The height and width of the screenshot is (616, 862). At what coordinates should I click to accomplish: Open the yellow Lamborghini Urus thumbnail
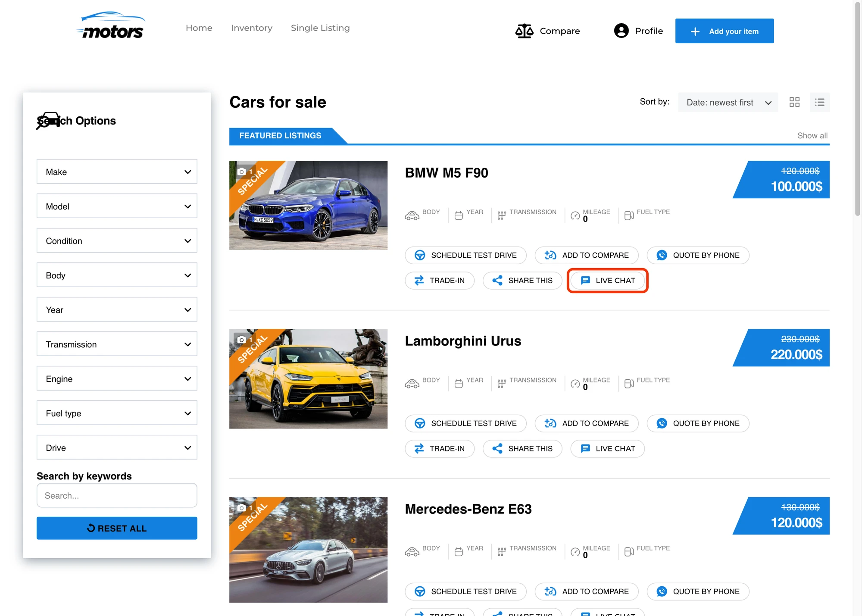[308, 379]
